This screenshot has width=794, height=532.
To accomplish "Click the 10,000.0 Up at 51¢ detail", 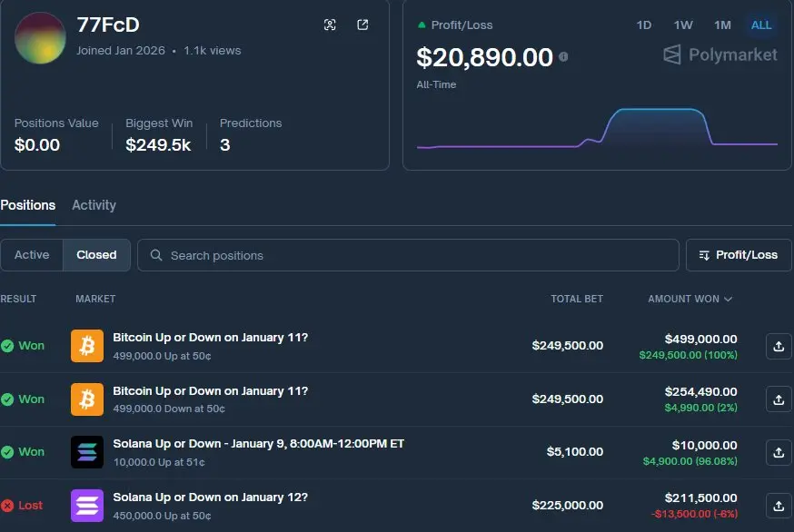I will tap(159, 462).
